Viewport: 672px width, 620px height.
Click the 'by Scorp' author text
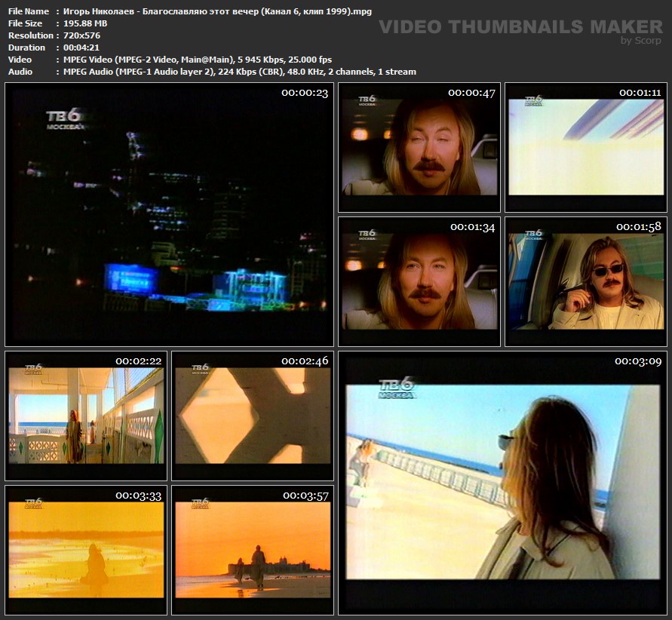coord(640,41)
